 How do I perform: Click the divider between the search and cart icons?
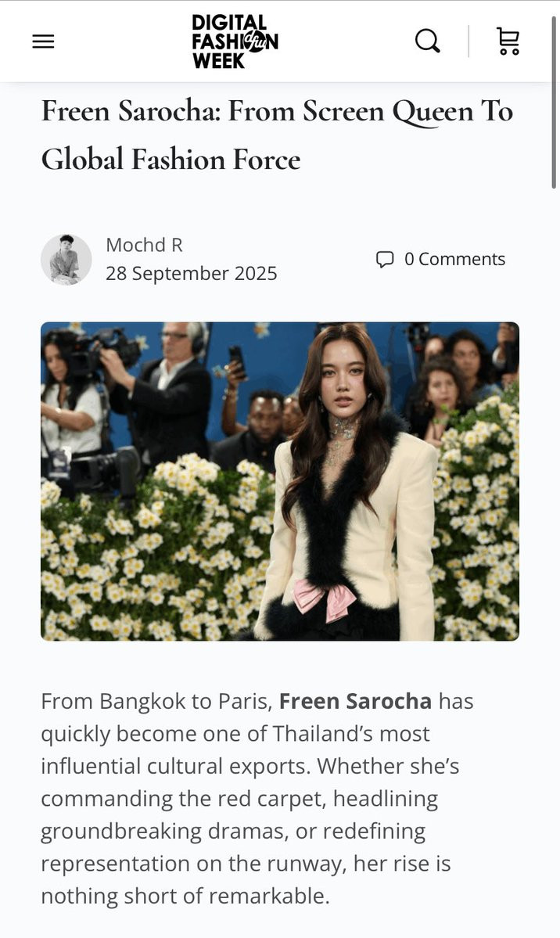468,41
